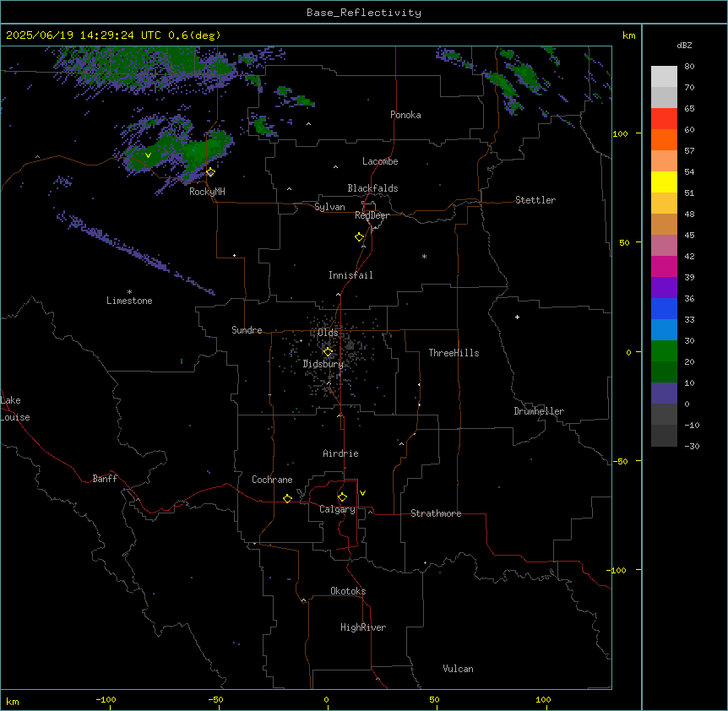Select the Didsbury label
This screenshot has height=711, width=728.
click(x=323, y=364)
